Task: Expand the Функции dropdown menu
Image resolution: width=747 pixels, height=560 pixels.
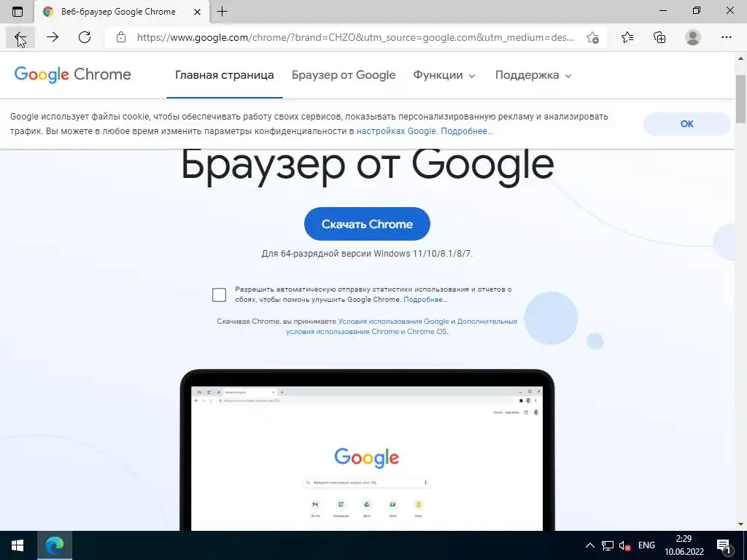Action: 444,75
